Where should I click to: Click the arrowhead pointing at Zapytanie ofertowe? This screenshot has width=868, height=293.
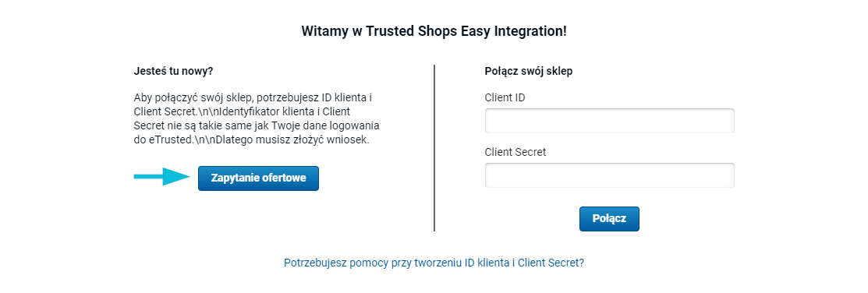[x=177, y=176]
